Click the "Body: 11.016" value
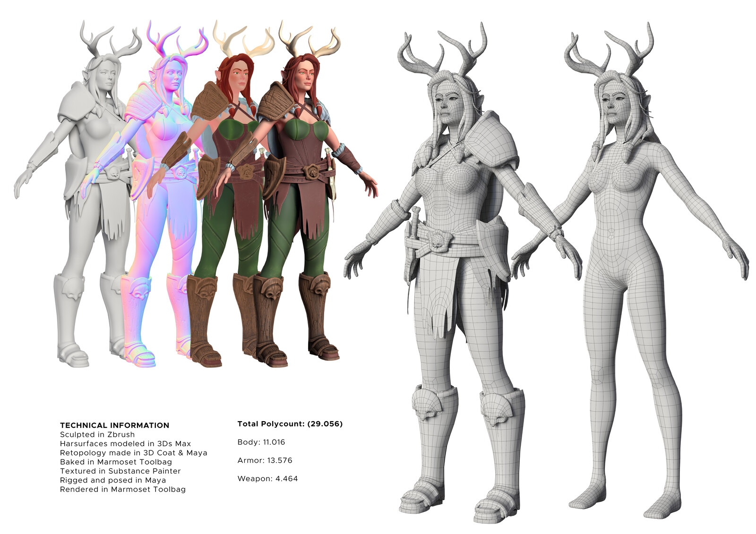The height and width of the screenshot is (534, 756). click(261, 442)
